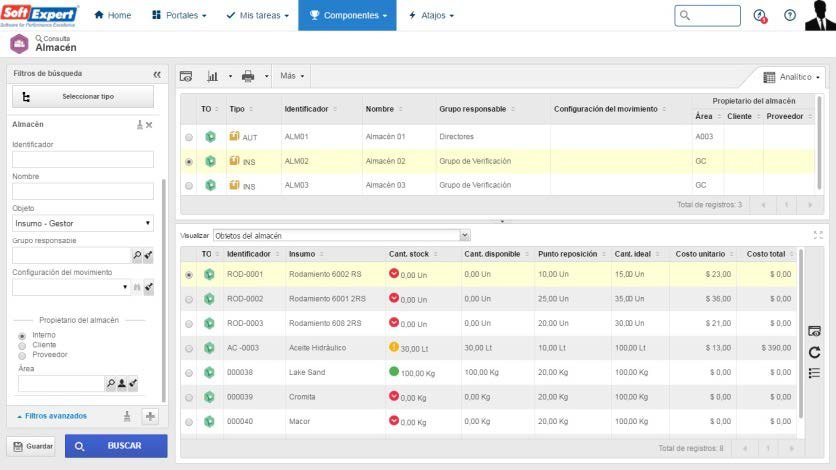This screenshot has height=470, width=836.
Task: Collapse the Filtros de búsqueda panel
Action: [157, 74]
